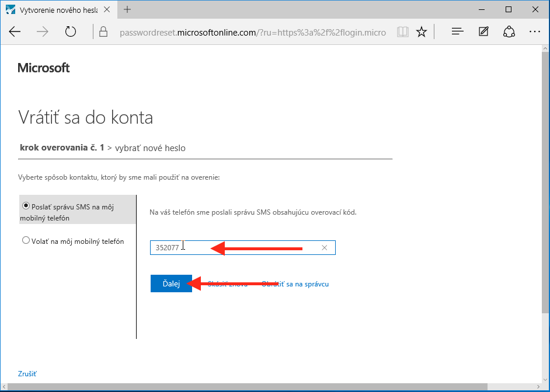Click the lock icon in address bar
Image resolution: width=550 pixels, height=392 pixels.
coord(103,32)
